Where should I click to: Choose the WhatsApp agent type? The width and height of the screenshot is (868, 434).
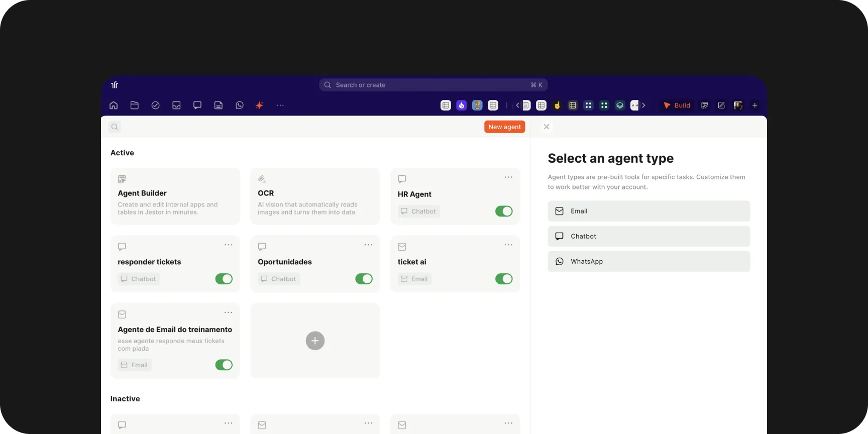pyautogui.click(x=648, y=261)
